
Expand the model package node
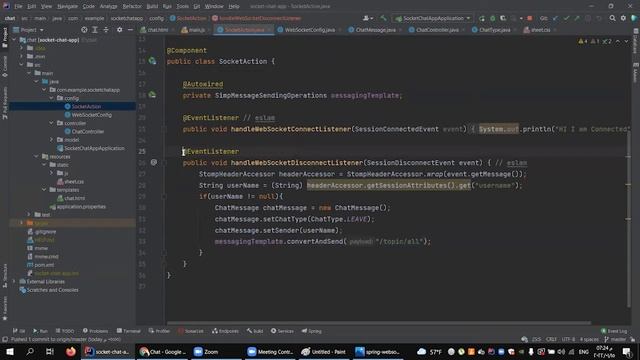(x=51, y=140)
